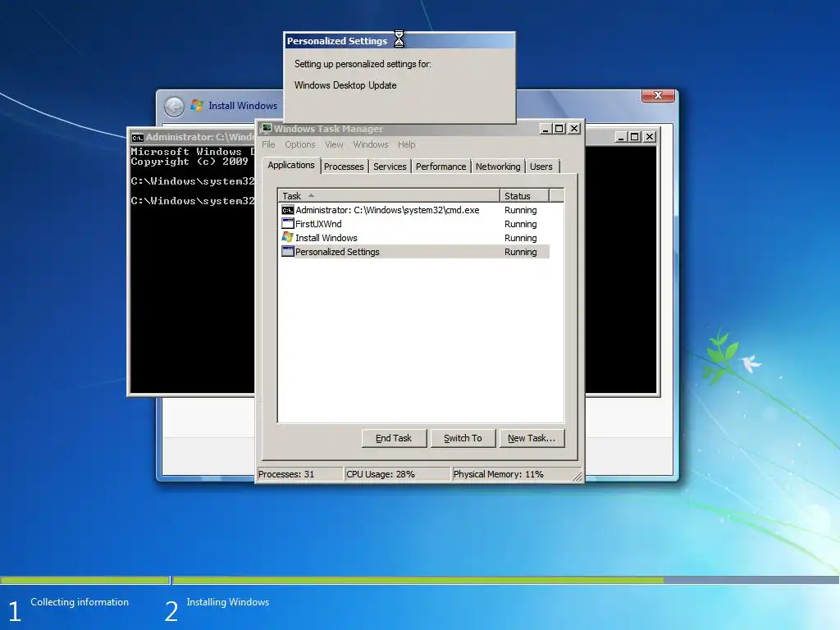This screenshot has width=840, height=630.
Task: Switch to the Networking tab
Action: pyautogui.click(x=498, y=167)
